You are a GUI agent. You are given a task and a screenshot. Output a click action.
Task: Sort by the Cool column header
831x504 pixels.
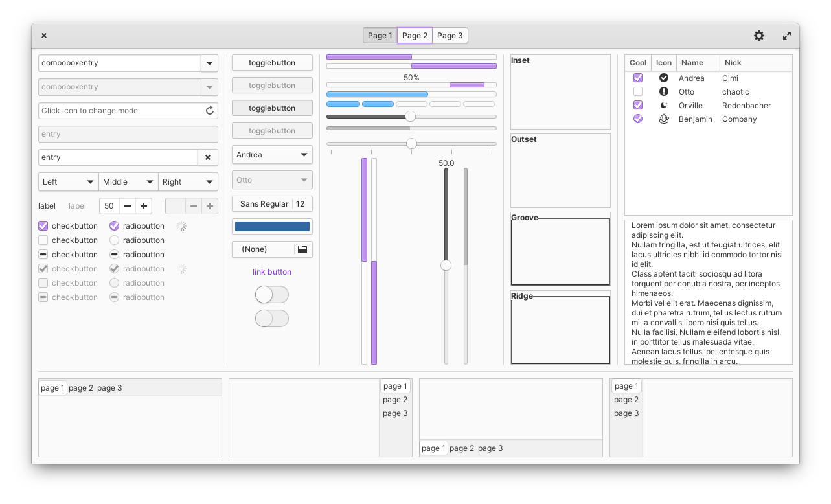click(638, 63)
